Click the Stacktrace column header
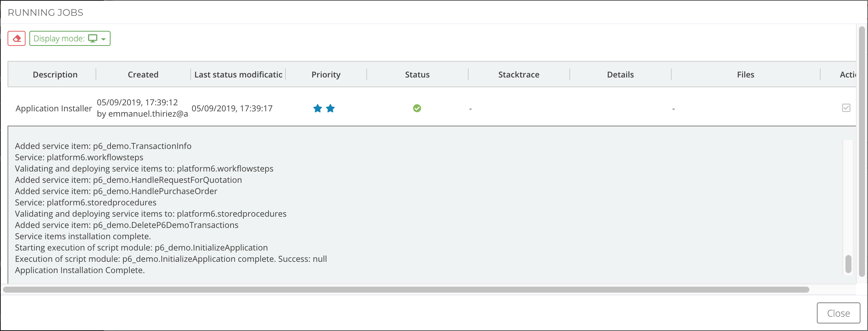868x331 pixels. point(519,74)
